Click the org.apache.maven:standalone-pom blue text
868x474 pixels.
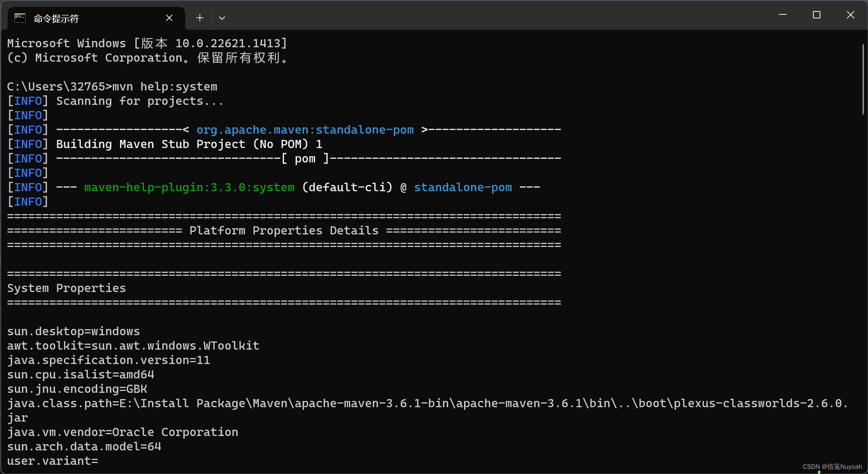tap(305, 130)
